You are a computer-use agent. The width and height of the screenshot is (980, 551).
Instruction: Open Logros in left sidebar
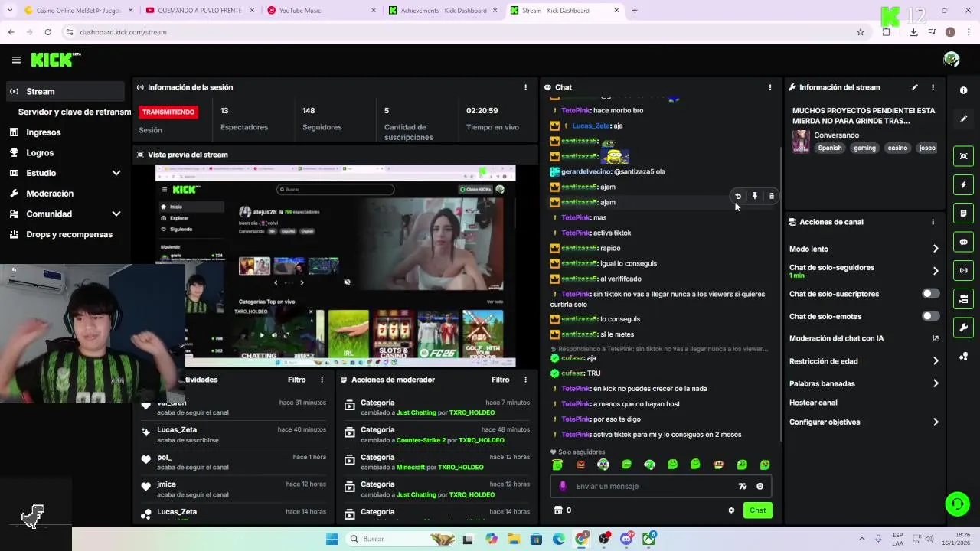pos(65,153)
